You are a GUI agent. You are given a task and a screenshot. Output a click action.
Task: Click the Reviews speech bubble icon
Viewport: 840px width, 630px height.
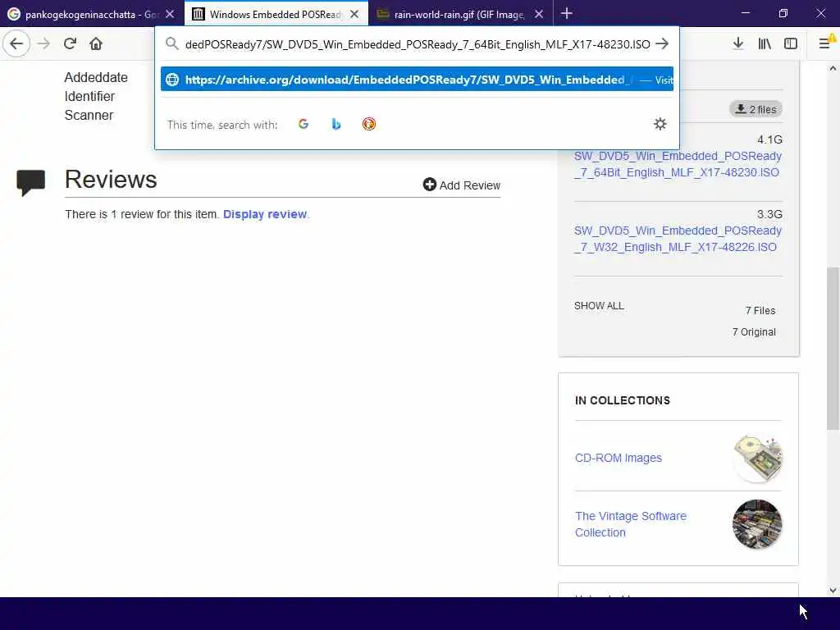click(x=30, y=183)
